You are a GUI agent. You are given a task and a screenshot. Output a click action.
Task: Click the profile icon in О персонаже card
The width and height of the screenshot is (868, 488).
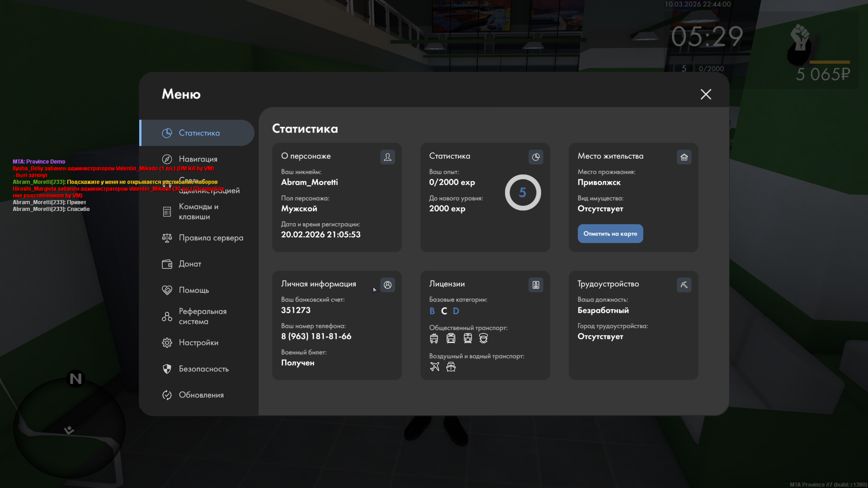tap(387, 157)
